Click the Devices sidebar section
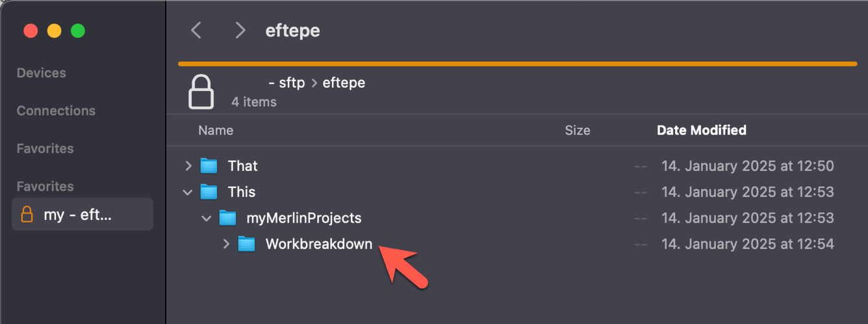This screenshot has height=324, width=868. click(x=41, y=73)
